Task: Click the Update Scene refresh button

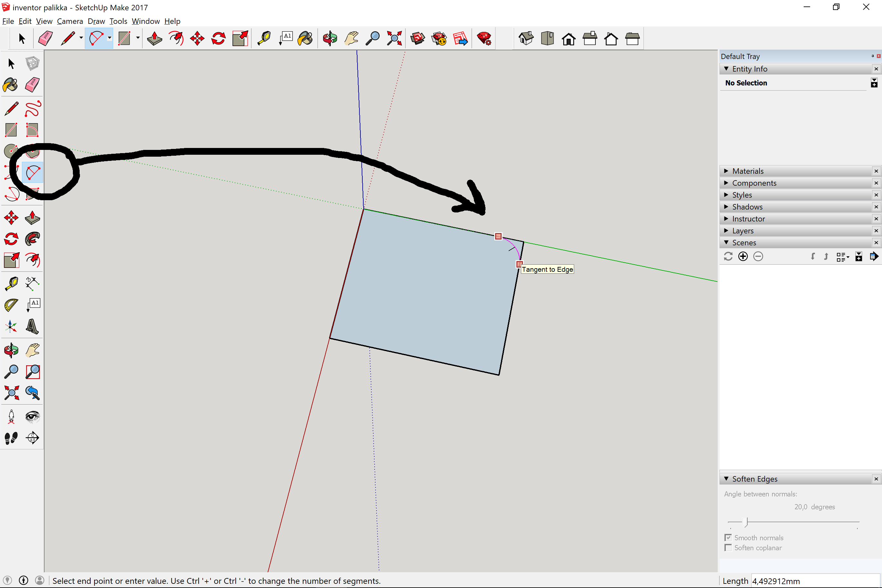Action: [x=728, y=257]
